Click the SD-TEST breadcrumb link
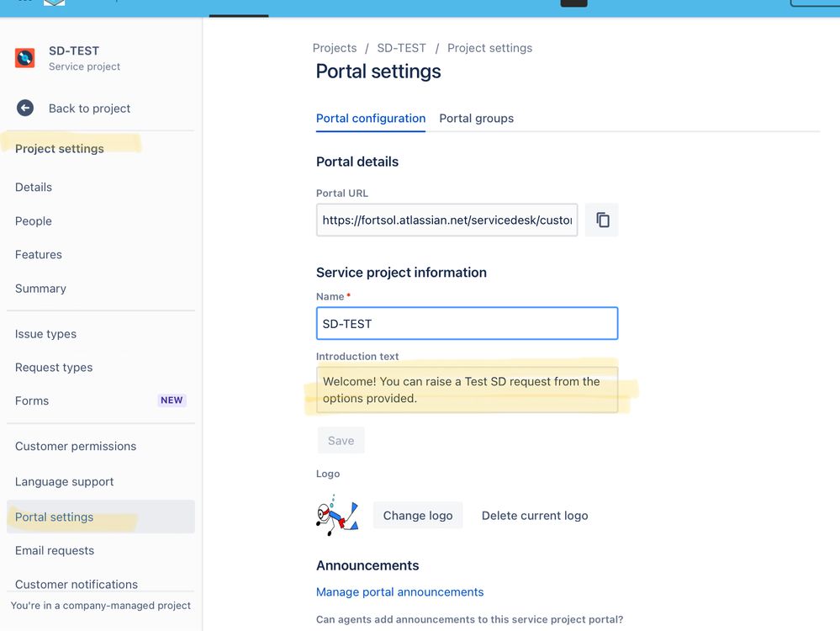 click(x=401, y=48)
